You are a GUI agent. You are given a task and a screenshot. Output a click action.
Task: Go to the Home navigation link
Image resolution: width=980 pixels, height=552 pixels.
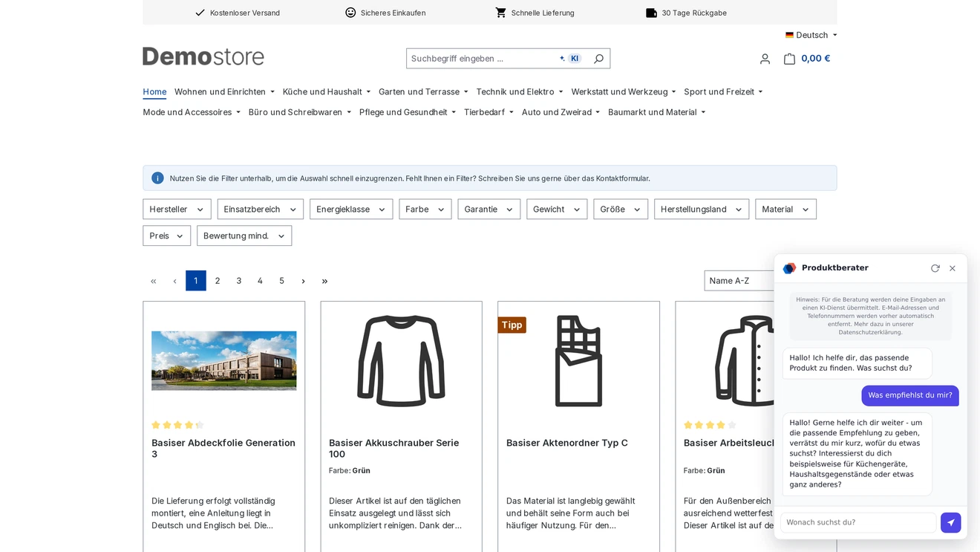pos(154,92)
